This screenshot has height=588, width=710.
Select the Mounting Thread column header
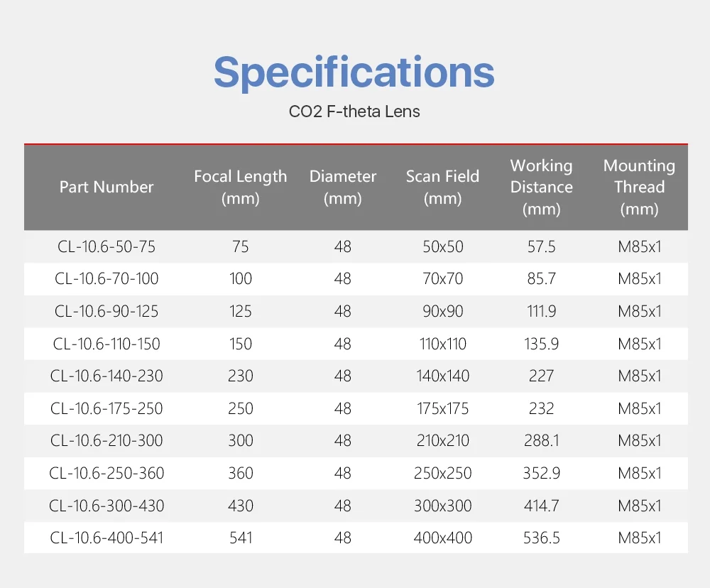tap(639, 187)
